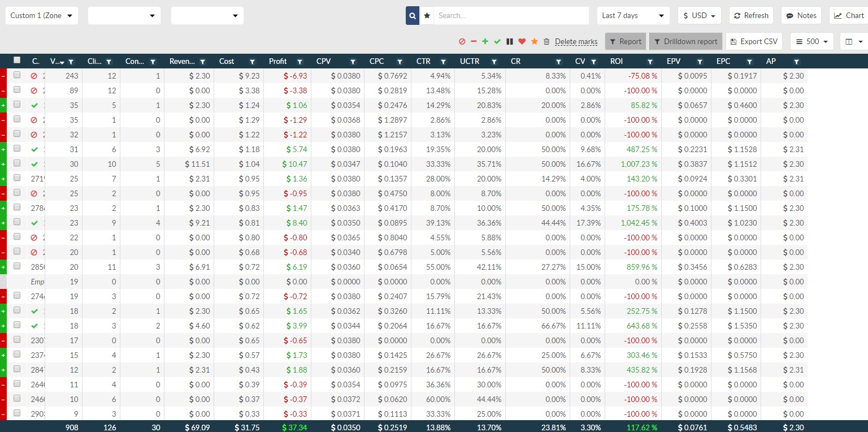This screenshot has width=868, height=432.
Task: Mark selection with the red heart icon
Action: pyautogui.click(x=522, y=42)
